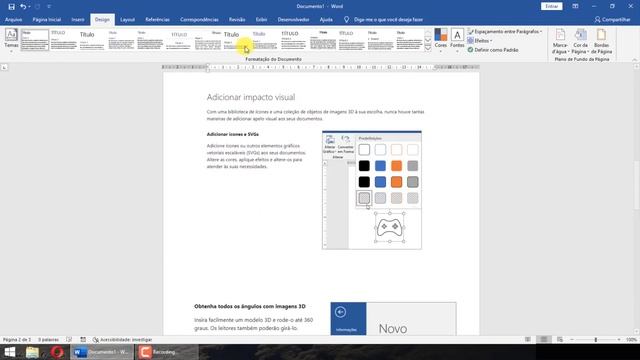
Task: Expand the full document formatting gallery
Action: [428, 48]
